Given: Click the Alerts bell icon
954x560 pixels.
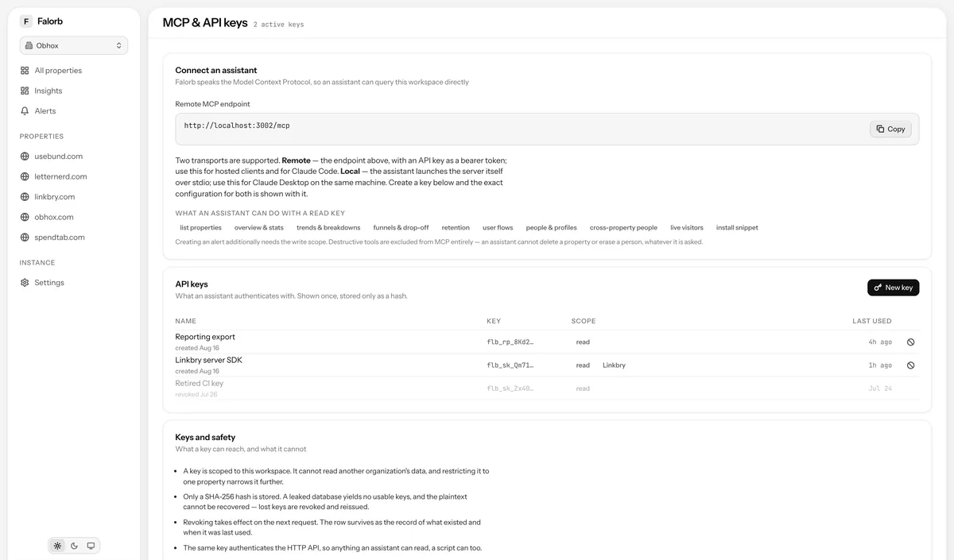Looking at the screenshot, I should [25, 111].
